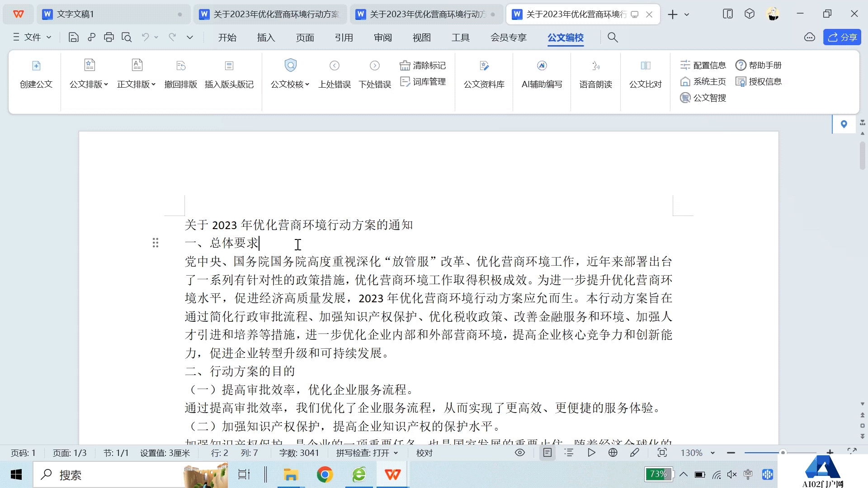This screenshot has height=488, width=868.
Task: Open the 会员专享 ribbon tab
Action: (x=509, y=38)
